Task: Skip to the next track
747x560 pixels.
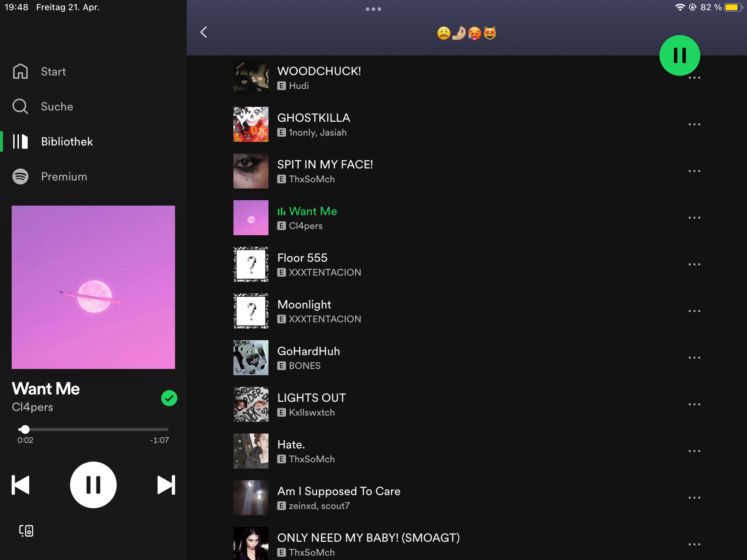Action: coord(166,485)
